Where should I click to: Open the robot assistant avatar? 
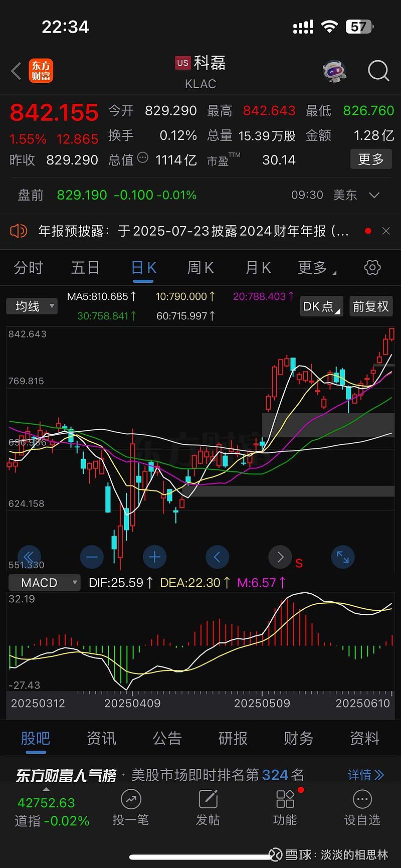click(x=335, y=71)
